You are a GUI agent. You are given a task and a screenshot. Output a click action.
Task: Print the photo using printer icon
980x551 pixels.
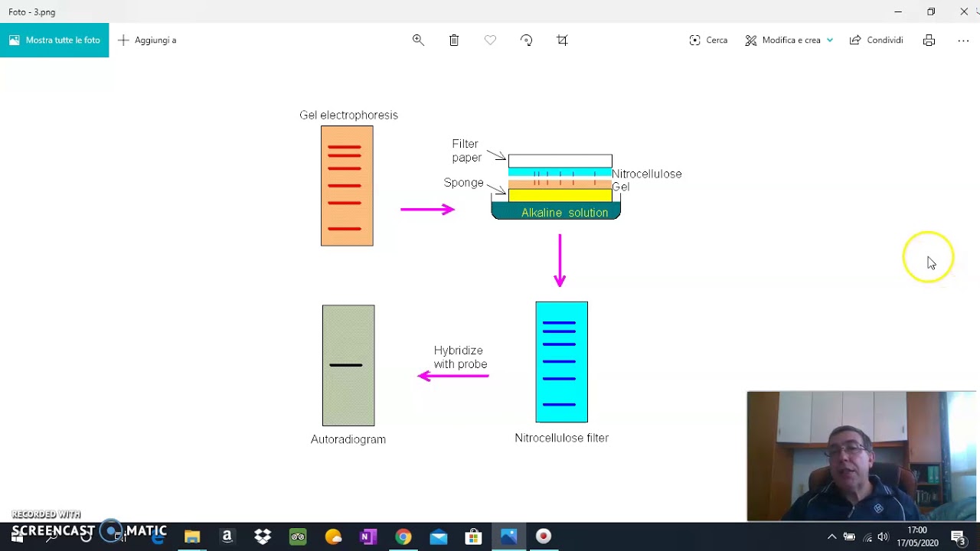click(x=929, y=40)
